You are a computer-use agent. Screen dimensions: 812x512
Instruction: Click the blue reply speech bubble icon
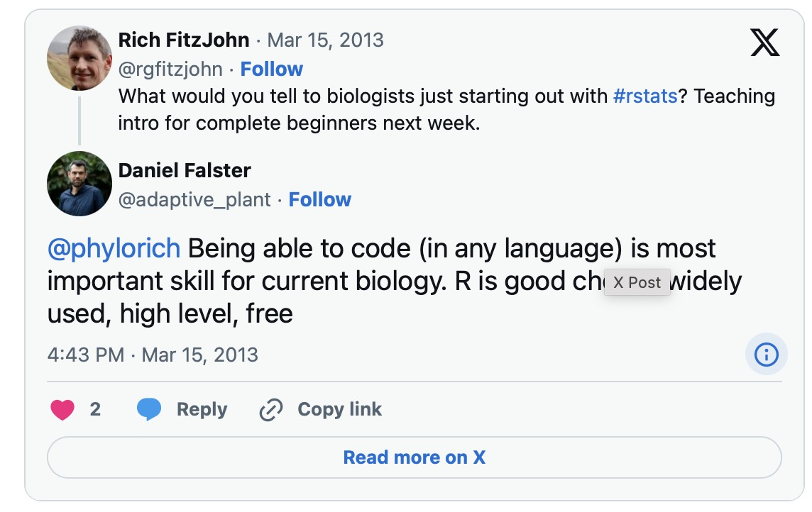[149, 410]
